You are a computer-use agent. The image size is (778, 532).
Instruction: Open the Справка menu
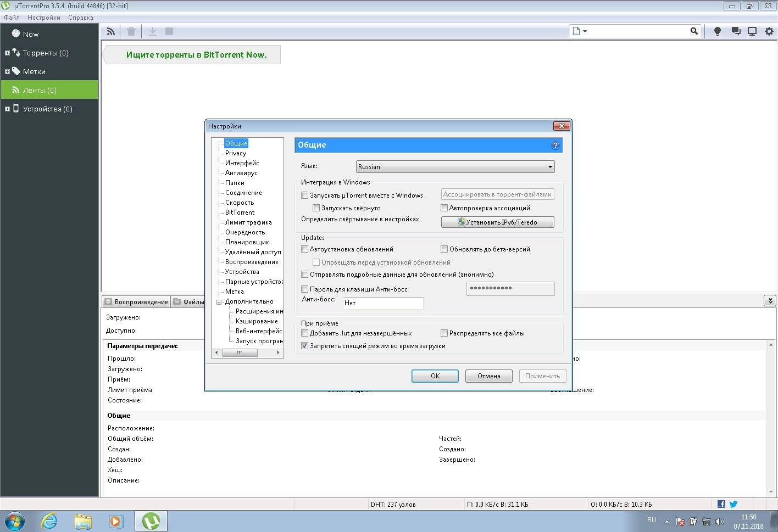tap(81, 18)
